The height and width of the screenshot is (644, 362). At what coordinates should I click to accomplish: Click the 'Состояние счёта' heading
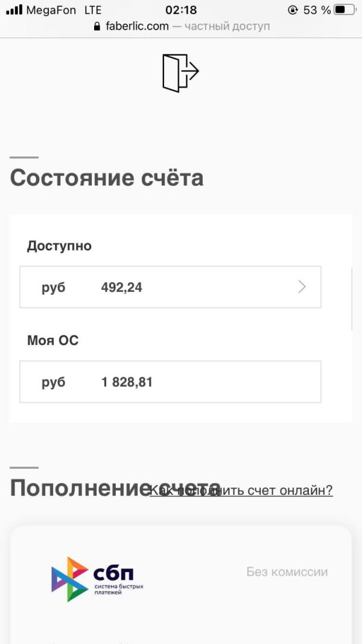(107, 178)
